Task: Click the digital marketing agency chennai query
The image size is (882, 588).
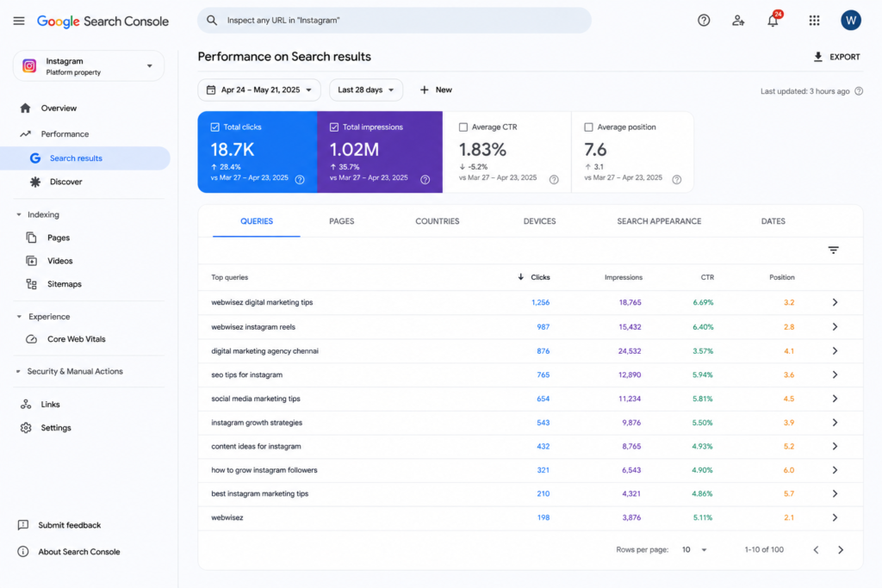Action: (265, 350)
